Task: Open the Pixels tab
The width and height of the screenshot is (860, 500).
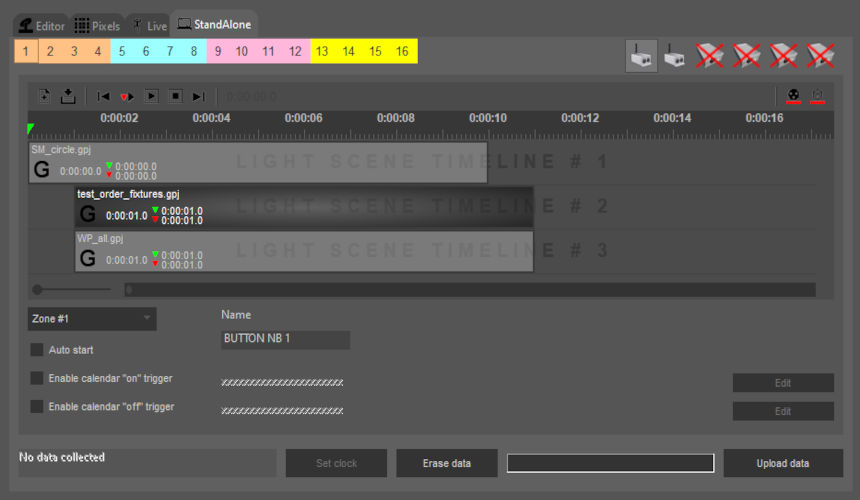Action: pyautogui.click(x=97, y=25)
